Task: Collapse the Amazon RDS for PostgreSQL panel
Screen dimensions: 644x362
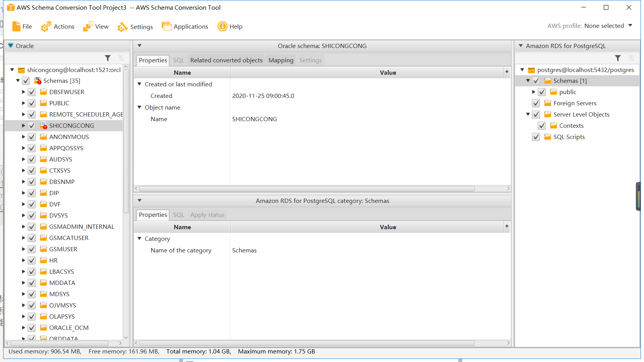Action: (x=521, y=46)
